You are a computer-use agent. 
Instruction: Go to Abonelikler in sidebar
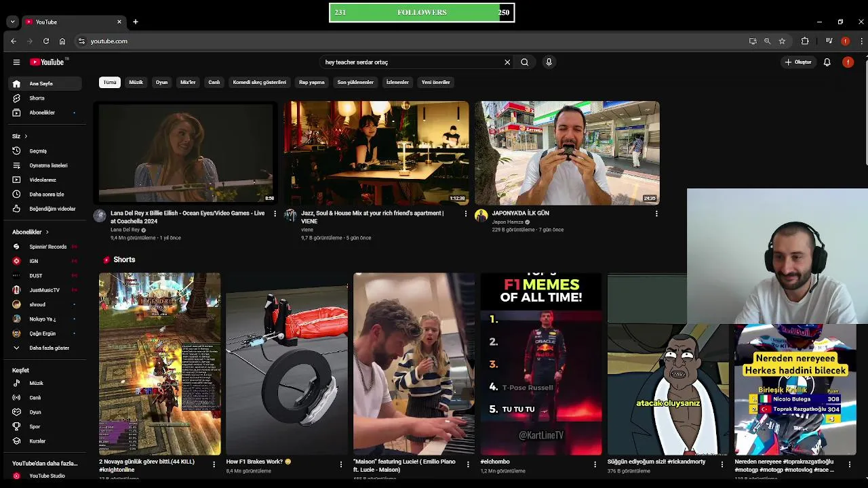pos(45,113)
